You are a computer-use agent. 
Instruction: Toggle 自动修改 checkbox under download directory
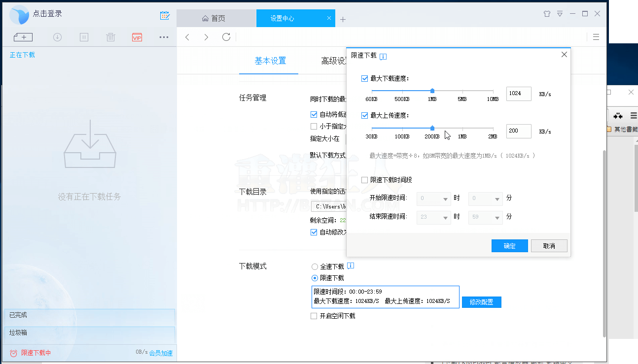point(314,232)
